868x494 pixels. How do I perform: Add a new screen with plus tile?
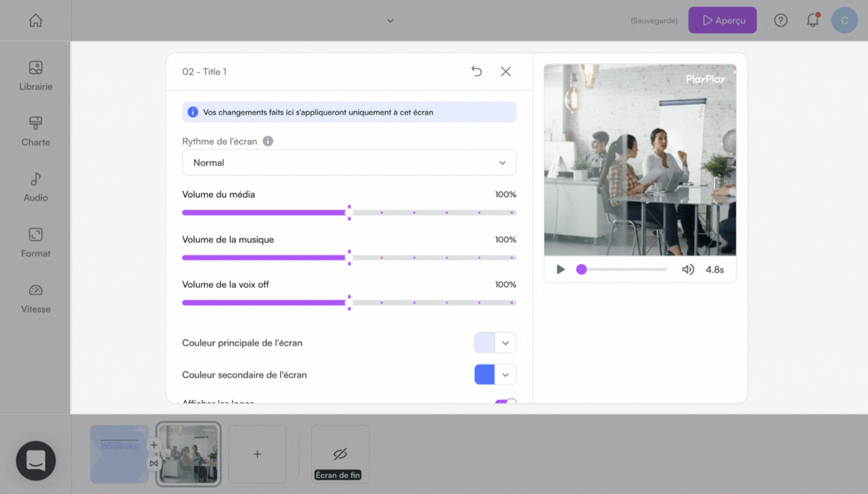tap(257, 454)
